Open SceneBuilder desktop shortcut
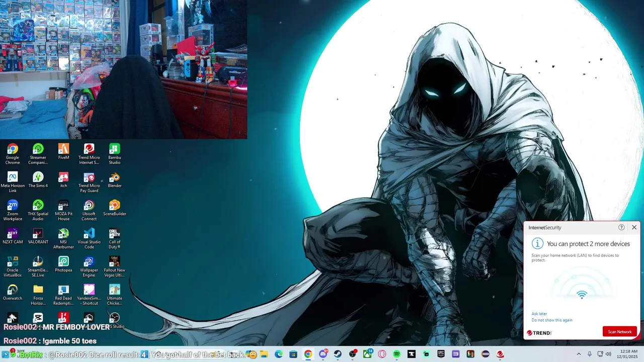The image size is (644, 362). pyautogui.click(x=115, y=208)
